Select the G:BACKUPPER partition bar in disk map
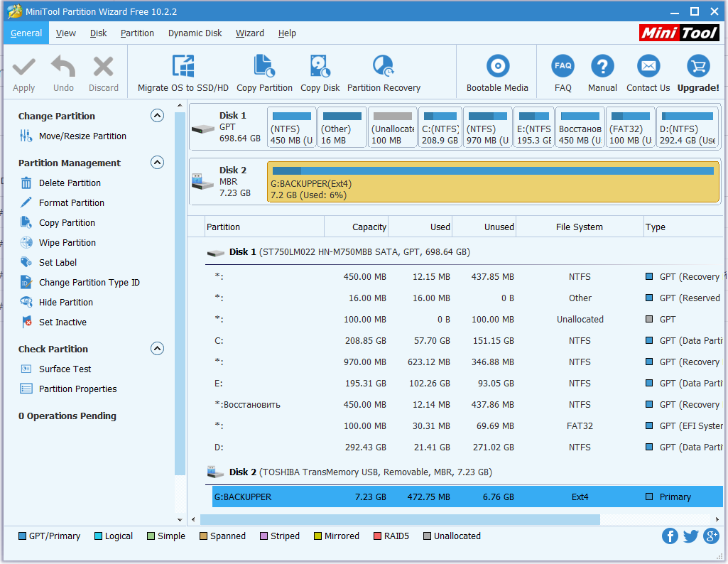Screen dimensions: 728x564 pos(493,183)
